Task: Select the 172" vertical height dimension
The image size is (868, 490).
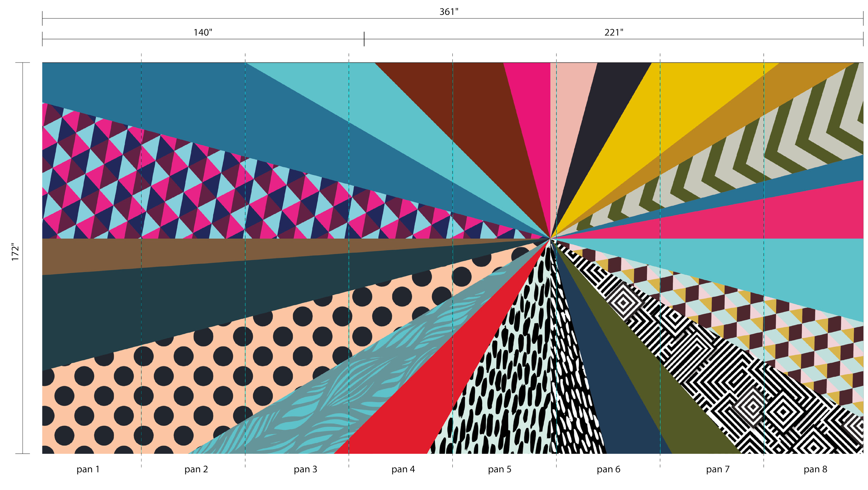Action: (x=15, y=251)
